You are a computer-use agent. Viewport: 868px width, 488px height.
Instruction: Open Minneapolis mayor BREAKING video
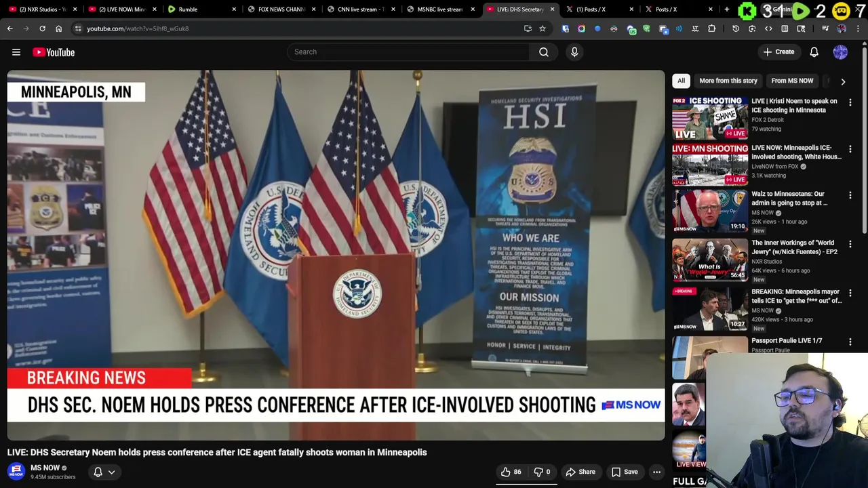[710, 309]
